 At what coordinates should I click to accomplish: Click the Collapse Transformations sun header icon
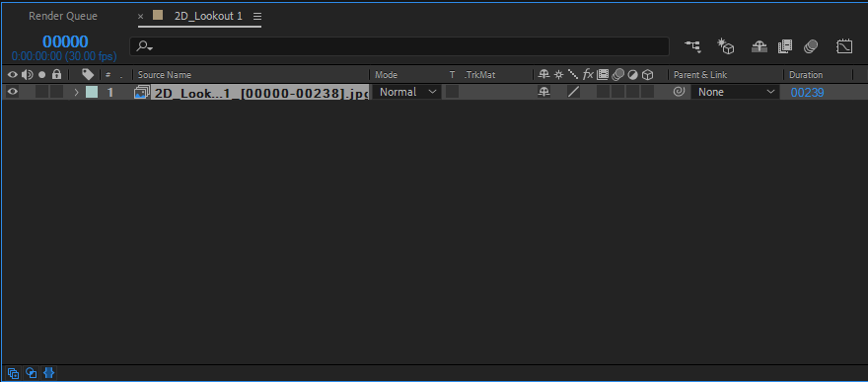pyautogui.click(x=559, y=74)
